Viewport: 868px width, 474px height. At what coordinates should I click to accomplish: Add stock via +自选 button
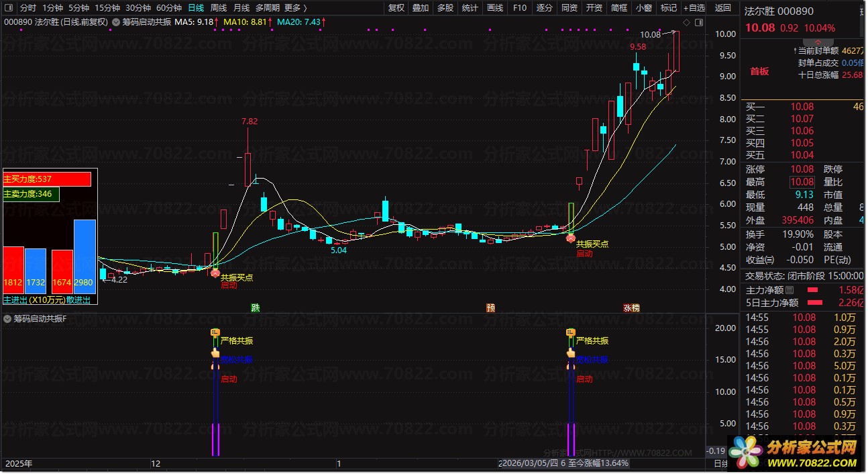coord(694,8)
